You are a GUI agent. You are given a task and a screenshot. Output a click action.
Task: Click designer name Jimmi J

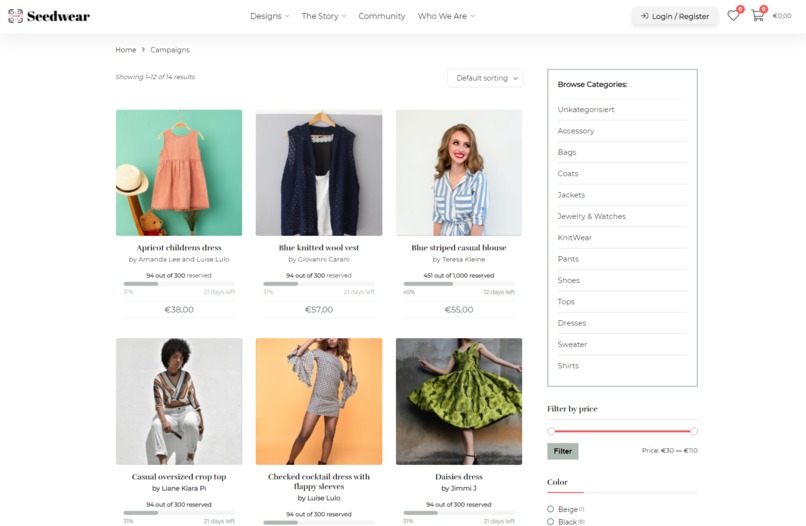(x=464, y=488)
